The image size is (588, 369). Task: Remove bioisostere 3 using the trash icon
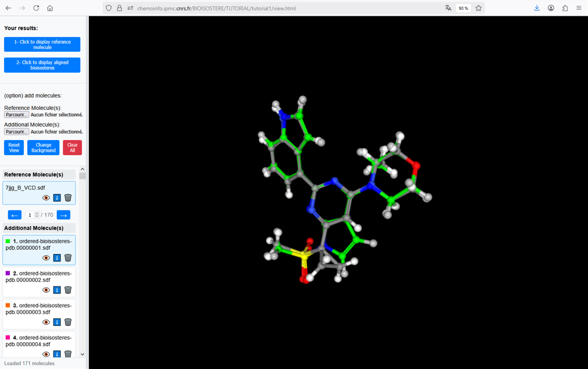[68, 322]
